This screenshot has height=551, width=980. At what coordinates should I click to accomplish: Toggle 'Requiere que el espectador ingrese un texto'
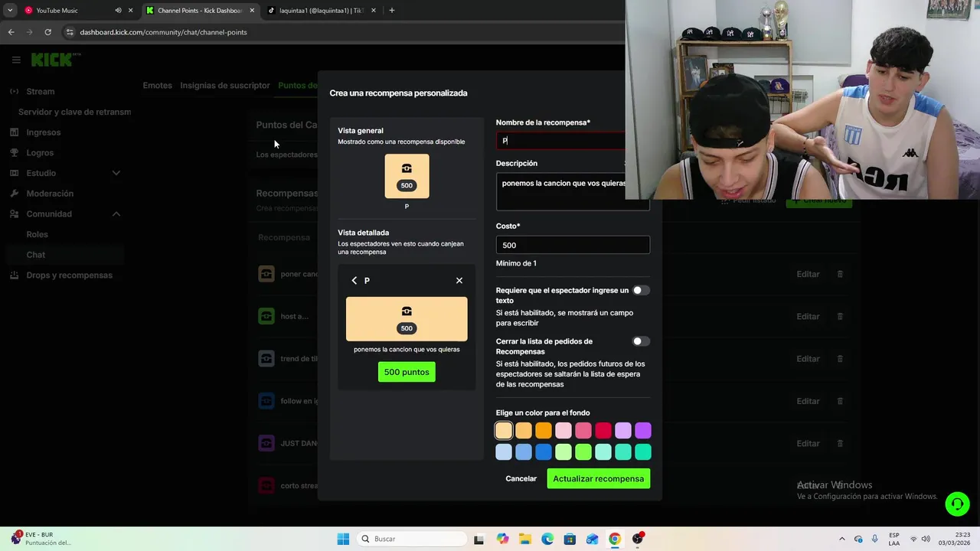641,290
